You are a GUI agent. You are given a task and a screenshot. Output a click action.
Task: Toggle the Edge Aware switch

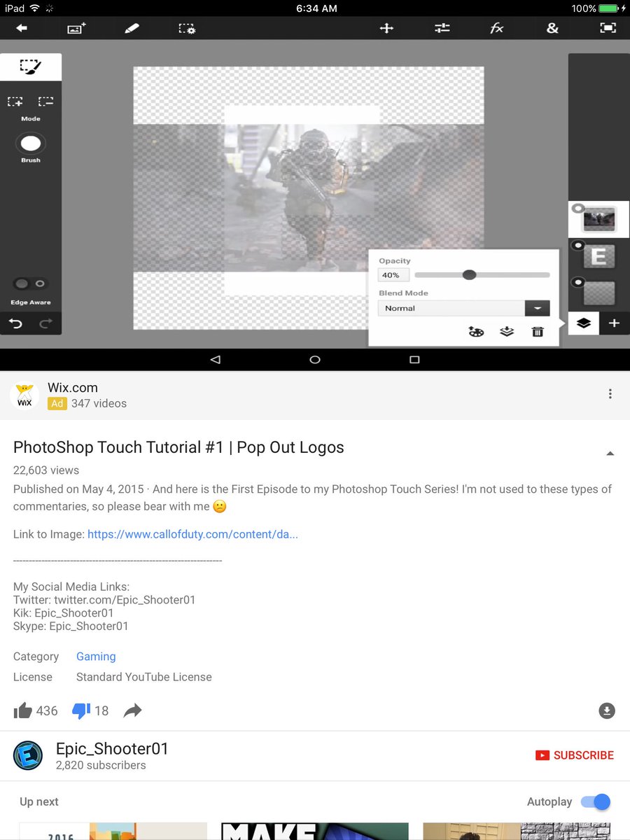[x=31, y=283]
